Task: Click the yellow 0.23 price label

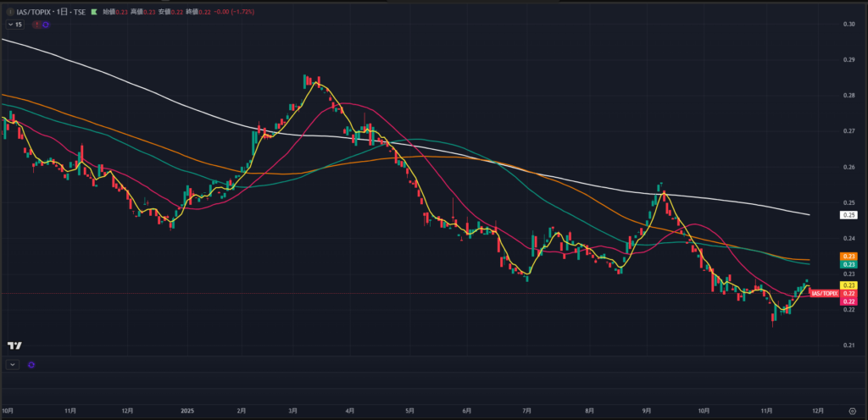Action: coord(849,285)
